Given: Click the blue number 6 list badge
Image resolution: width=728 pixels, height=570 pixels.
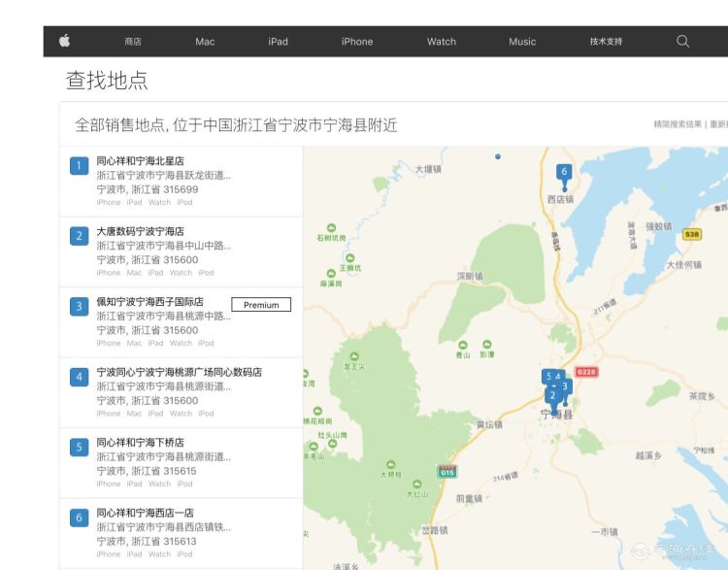Looking at the screenshot, I should (79, 518).
